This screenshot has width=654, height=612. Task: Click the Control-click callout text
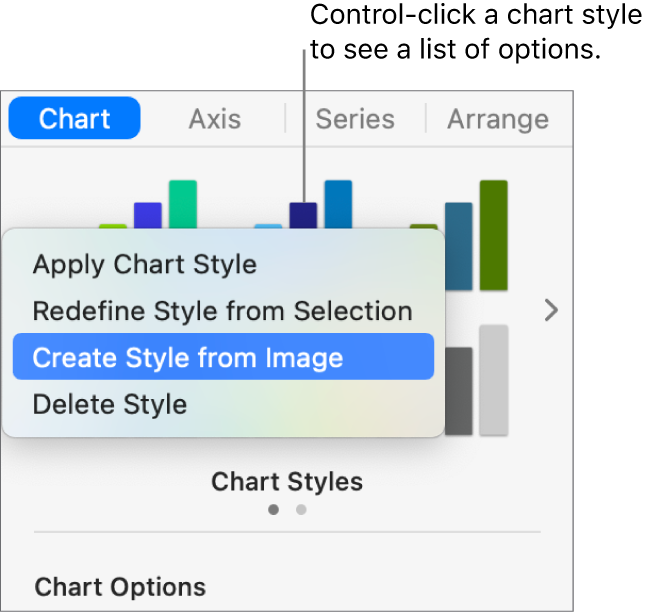[475, 32]
